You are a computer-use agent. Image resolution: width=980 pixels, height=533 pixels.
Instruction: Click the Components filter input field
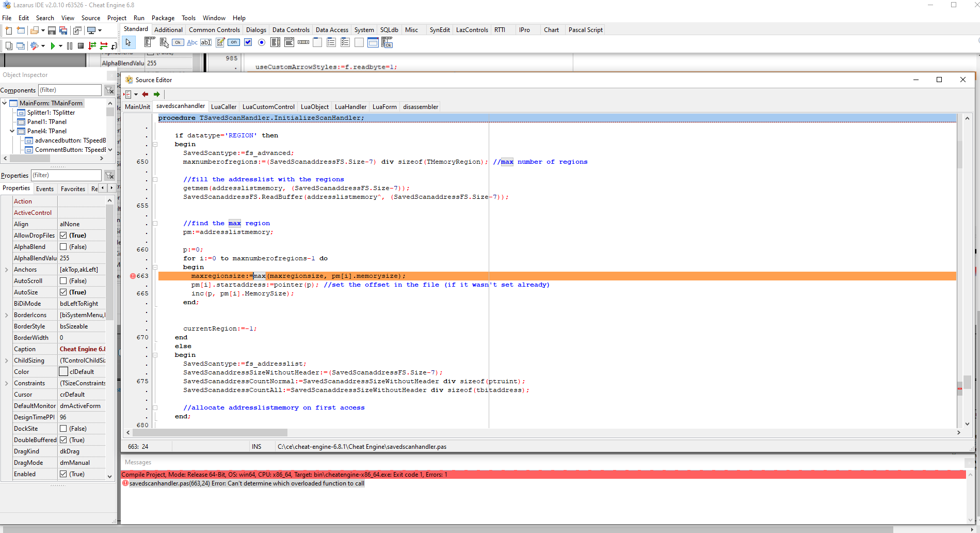[x=70, y=90]
